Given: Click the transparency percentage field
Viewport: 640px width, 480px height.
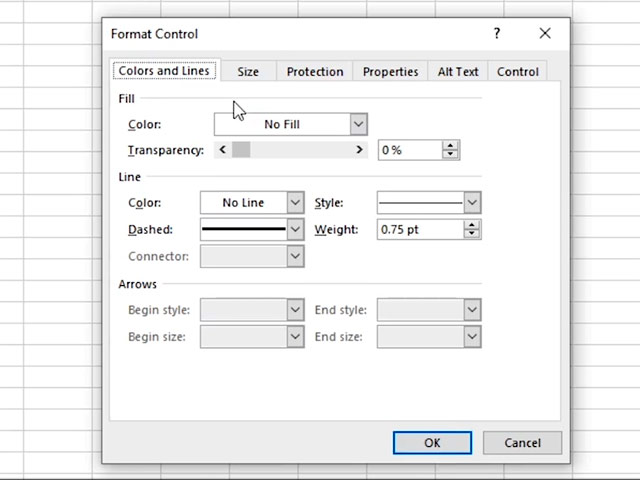Looking at the screenshot, I should (410, 150).
